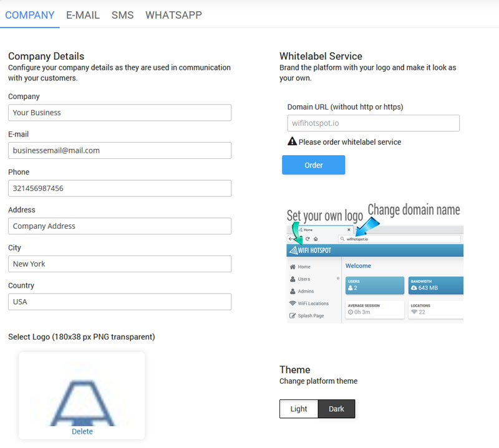Image resolution: width=499 pixels, height=448 pixels.
Task: Click the Users icon in preview sidebar
Action: pyautogui.click(x=293, y=279)
